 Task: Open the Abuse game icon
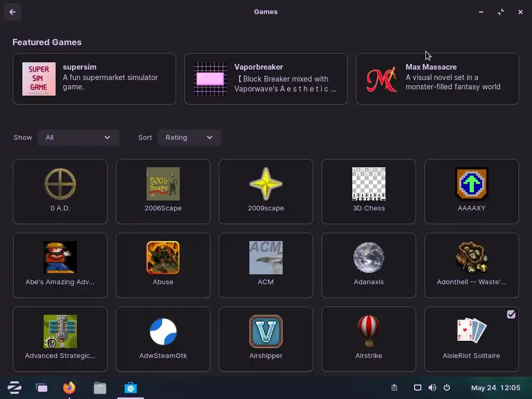click(163, 258)
